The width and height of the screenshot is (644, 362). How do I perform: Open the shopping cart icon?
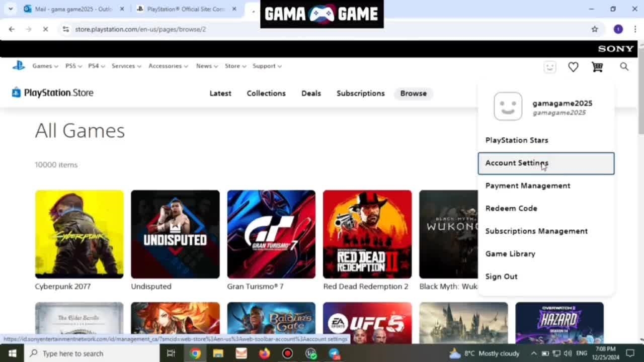pyautogui.click(x=597, y=67)
